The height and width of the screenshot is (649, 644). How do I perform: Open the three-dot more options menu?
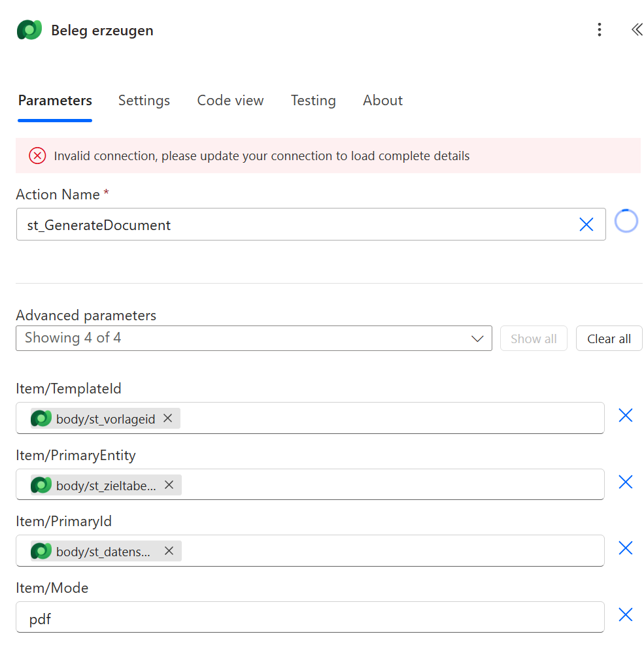point(599,30)
